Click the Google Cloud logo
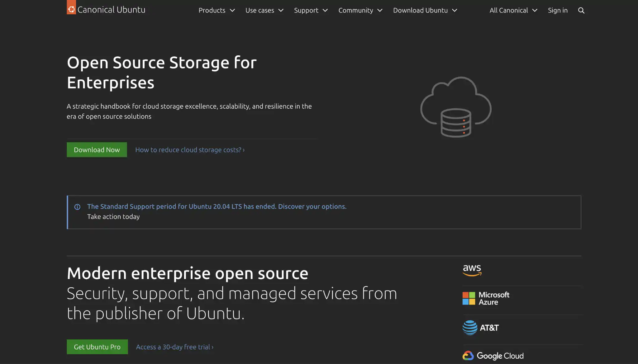 point(493,356)
